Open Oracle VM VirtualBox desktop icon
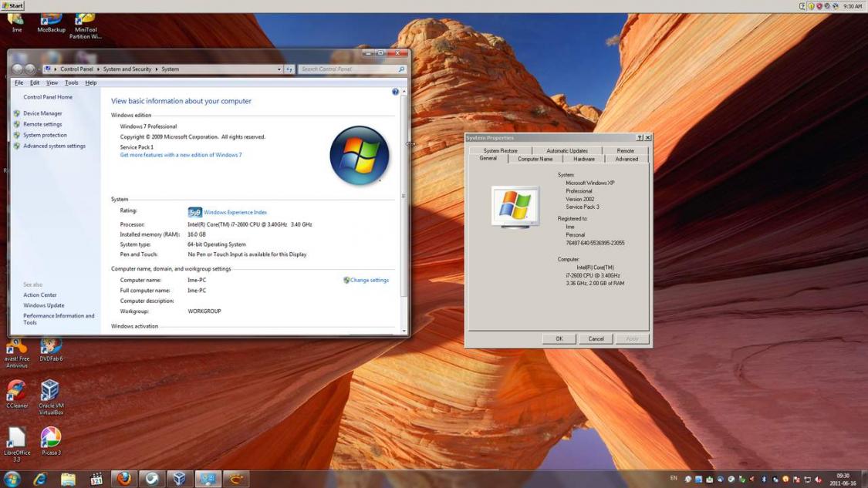Image resolution: width=868 pixels, height=488 pixels. (x=51, y=397)
